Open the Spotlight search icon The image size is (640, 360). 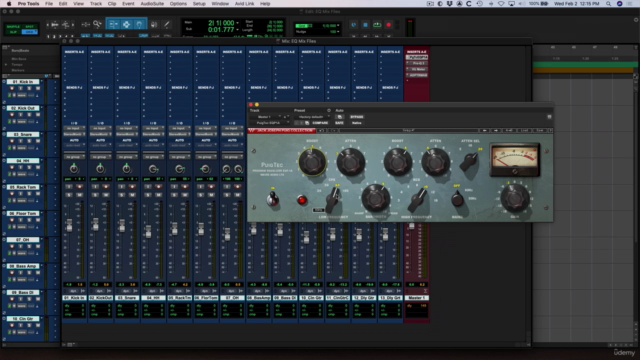tap(608, 4)
